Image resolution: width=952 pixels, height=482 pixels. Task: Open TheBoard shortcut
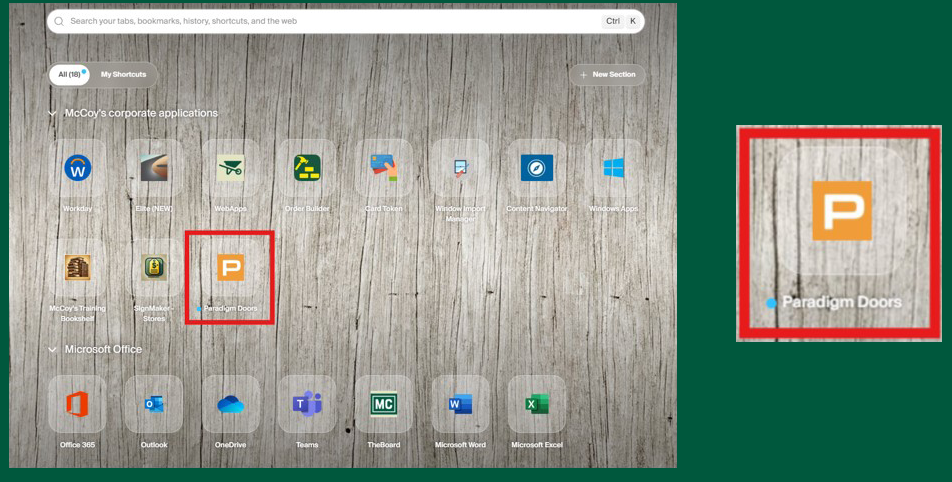click(384, 404)
